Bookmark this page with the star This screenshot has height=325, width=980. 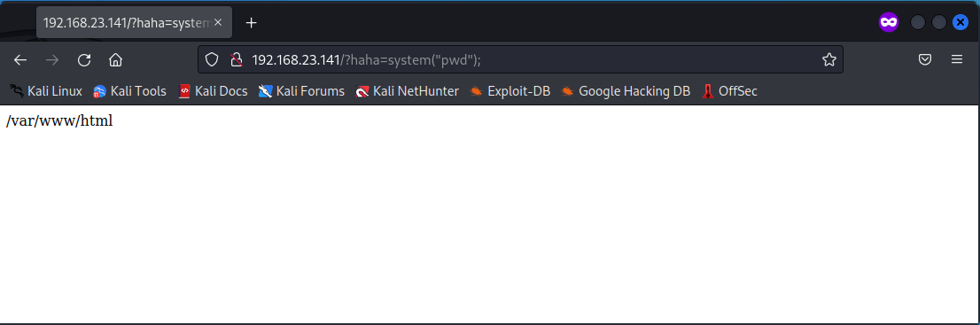click(x=828, y=60)
